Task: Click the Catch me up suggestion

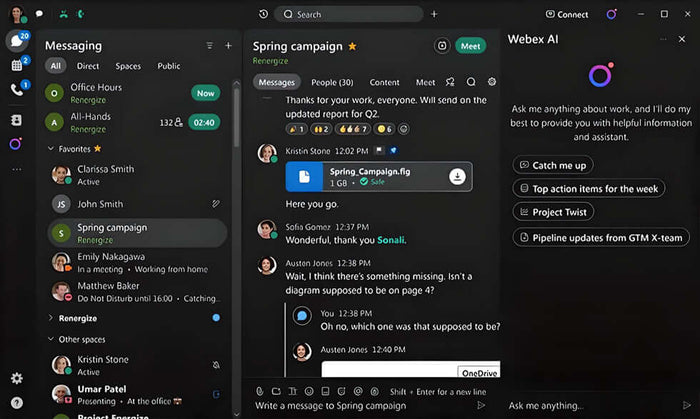Action: 551,165
